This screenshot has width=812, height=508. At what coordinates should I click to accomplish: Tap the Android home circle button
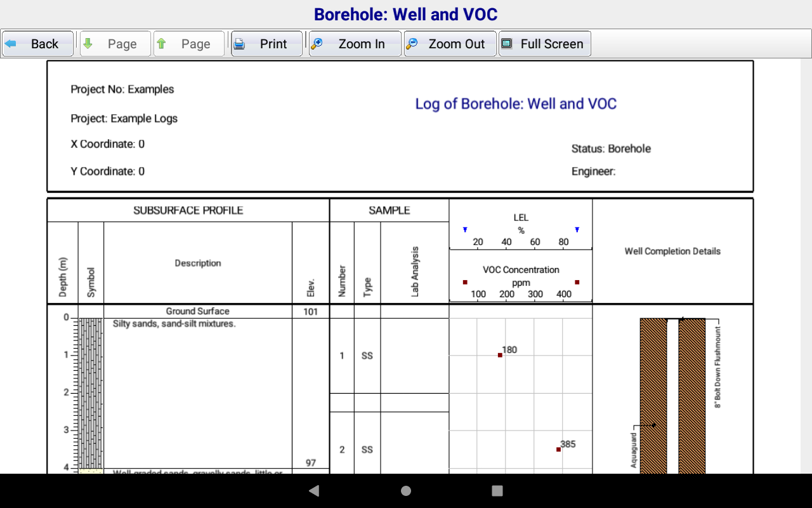[406, 490]
